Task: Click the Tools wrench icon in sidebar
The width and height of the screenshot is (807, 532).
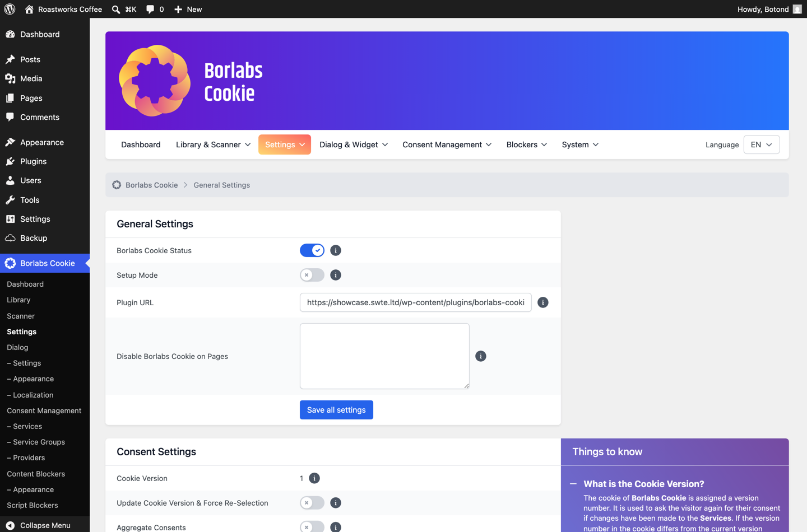Action: 10,200
